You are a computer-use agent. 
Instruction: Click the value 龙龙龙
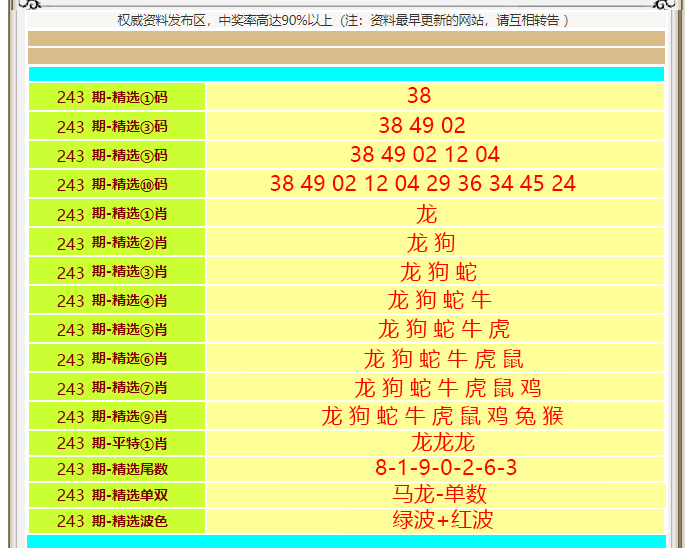click(443, 442)
